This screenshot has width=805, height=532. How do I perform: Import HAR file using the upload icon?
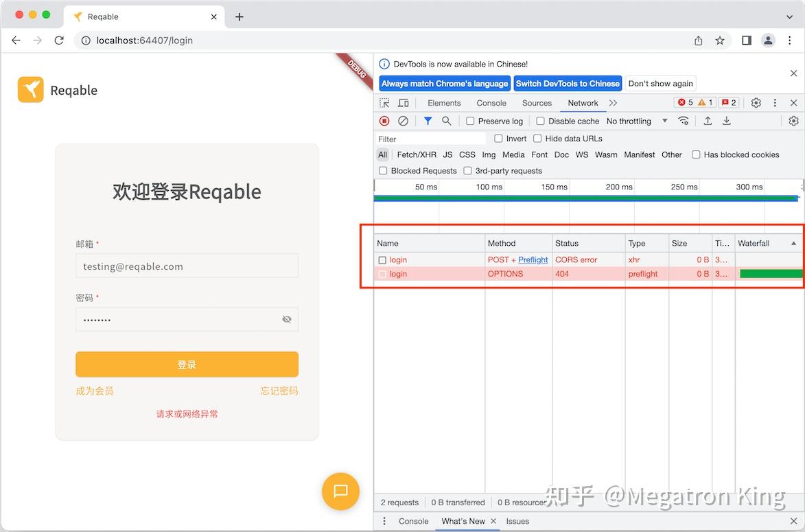[708, 121]
